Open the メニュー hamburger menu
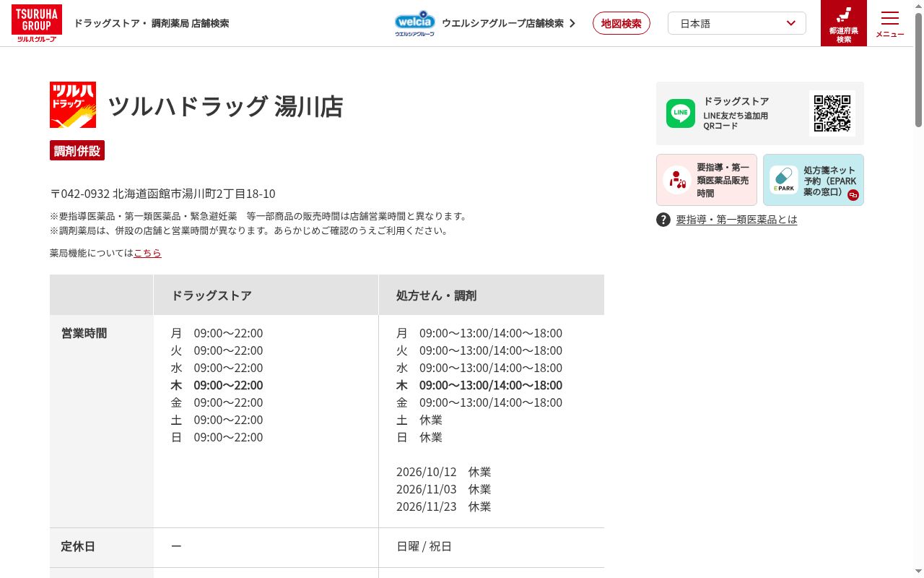924x578 pixels. (x=890, y=24)
